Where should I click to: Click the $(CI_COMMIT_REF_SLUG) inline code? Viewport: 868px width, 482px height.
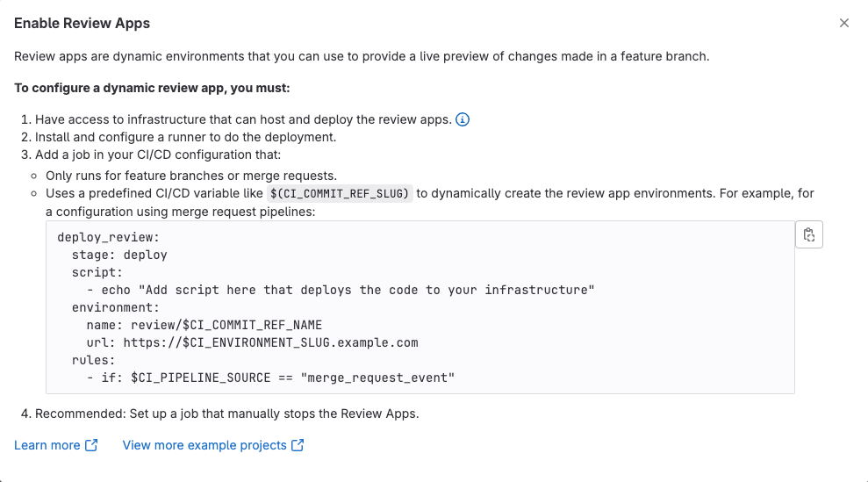340,193
